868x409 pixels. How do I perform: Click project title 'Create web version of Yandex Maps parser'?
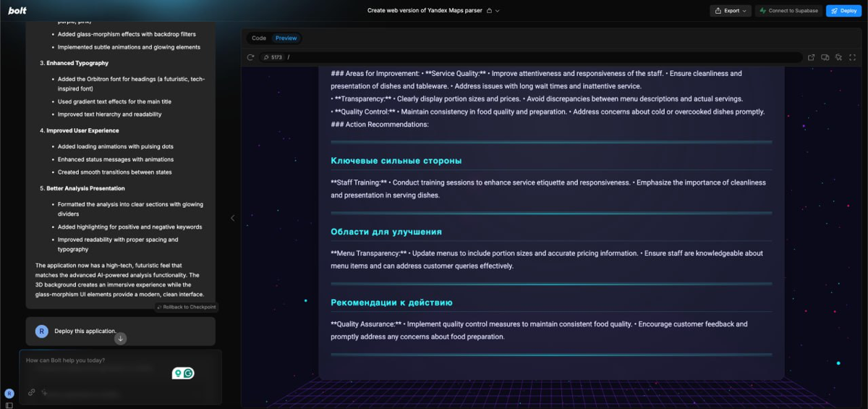(425, 11)
